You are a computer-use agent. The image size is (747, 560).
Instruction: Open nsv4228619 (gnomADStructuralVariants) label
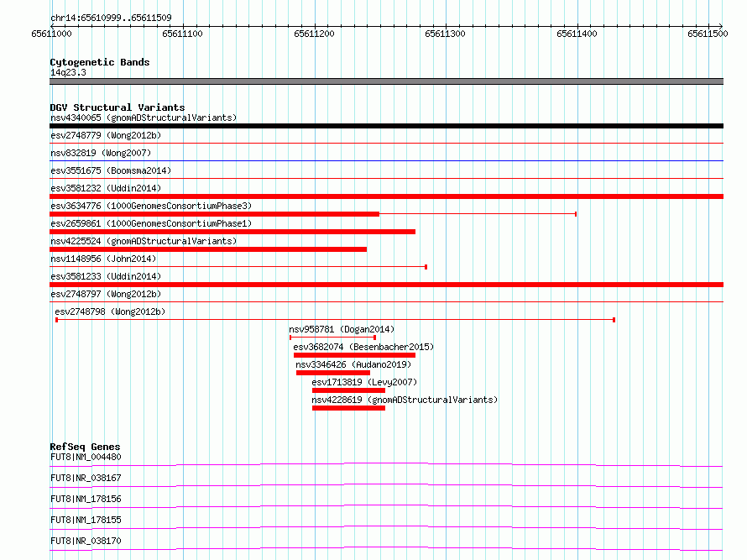point(405,400)
